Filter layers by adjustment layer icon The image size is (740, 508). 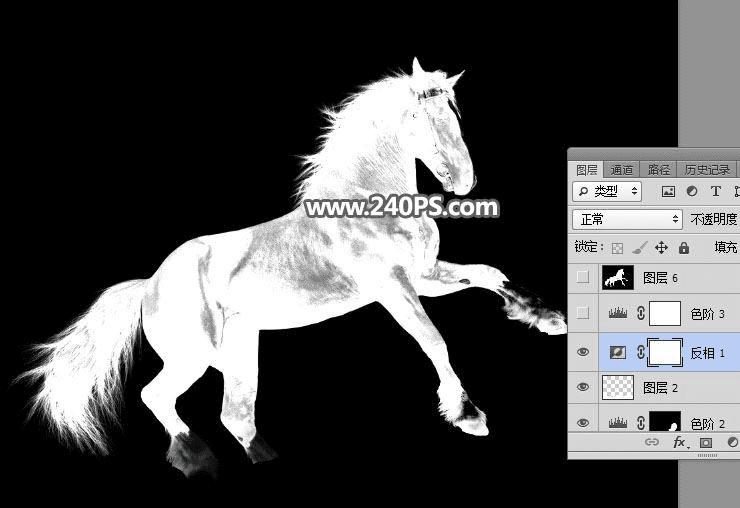point(692,191)
